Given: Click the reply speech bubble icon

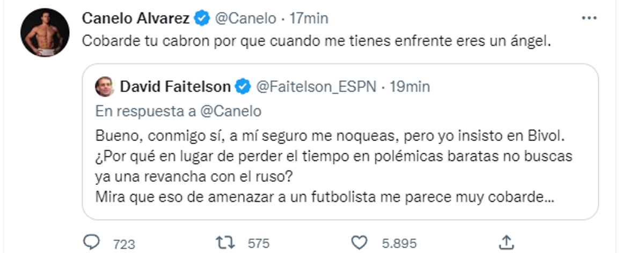Looking at the screenshot, I should [92, 242].
